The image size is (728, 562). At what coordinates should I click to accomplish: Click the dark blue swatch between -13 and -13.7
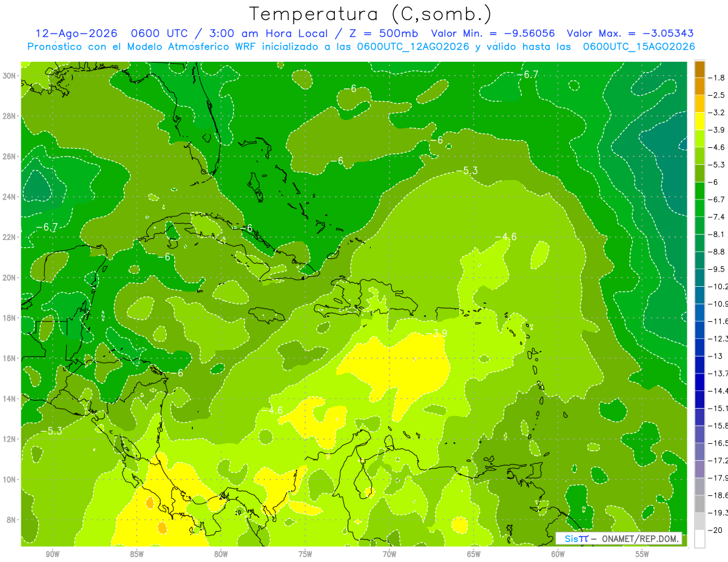699,364
